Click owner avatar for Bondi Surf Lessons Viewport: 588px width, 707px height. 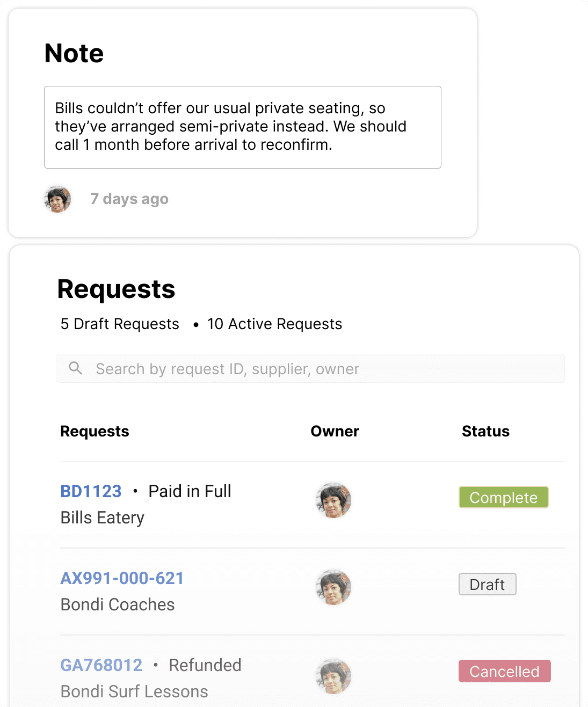[x=333, y=676]
